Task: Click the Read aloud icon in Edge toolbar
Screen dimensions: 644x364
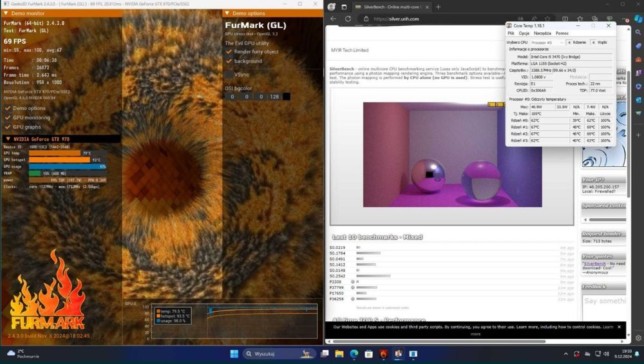Action: [534, 19]
